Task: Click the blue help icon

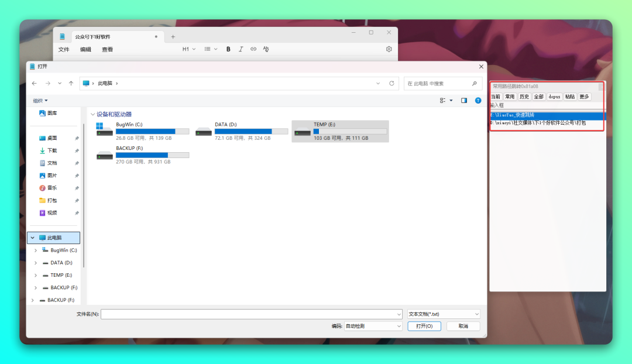Action: point(478,101)
